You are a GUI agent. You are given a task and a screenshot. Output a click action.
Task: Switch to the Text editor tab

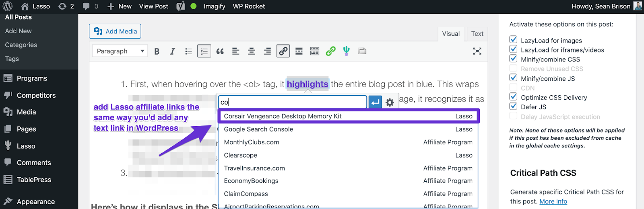pos(477,34)
